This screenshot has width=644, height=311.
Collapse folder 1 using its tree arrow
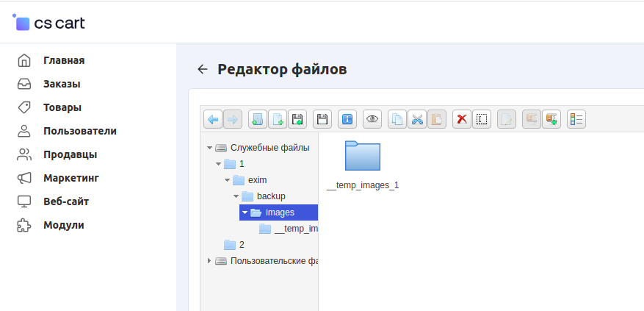218,164
